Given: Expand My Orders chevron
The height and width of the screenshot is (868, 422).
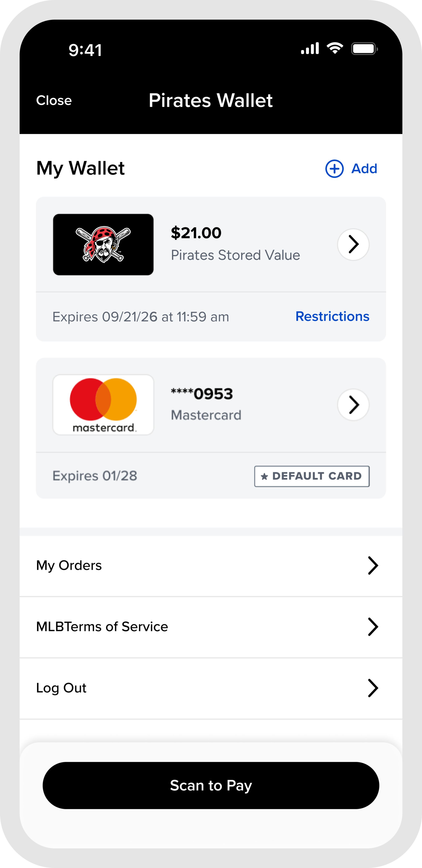Looking at the screenshot, I should (372, 565).
